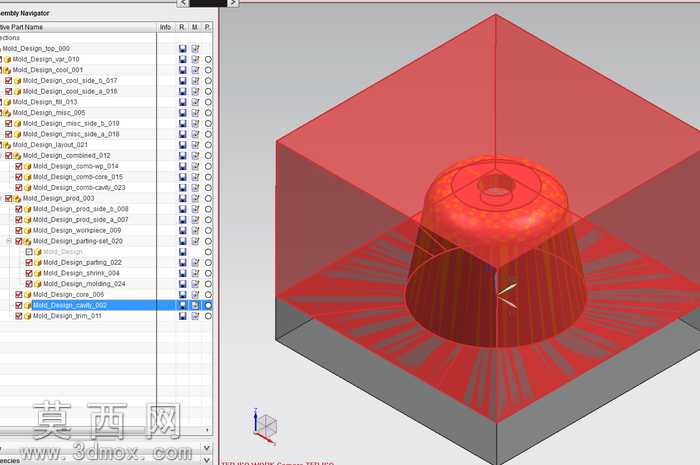Click the Mold_Design_misc_005 name
The width and height of the screenshot is (700, 465).
click(x=49, y=113)
